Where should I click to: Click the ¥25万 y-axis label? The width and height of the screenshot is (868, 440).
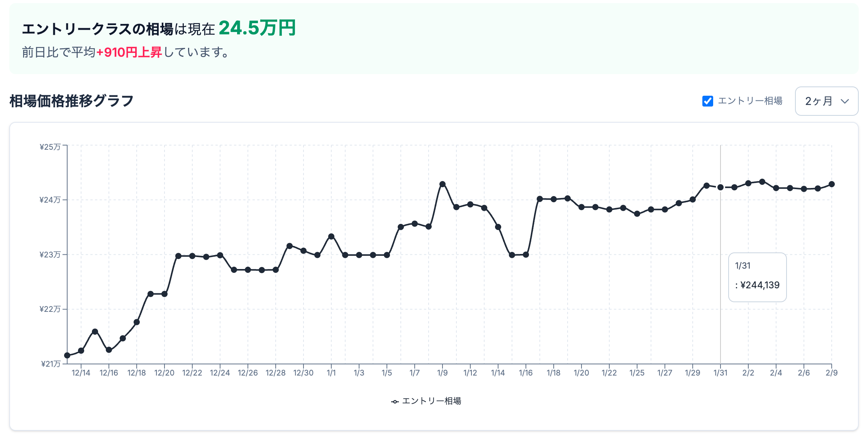pos(50,147)
